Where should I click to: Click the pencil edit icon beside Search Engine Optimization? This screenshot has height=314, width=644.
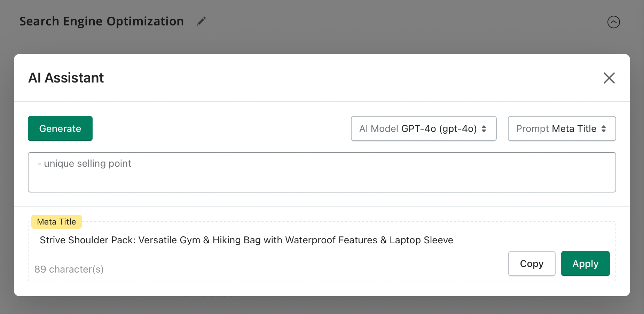click(201, 22)
